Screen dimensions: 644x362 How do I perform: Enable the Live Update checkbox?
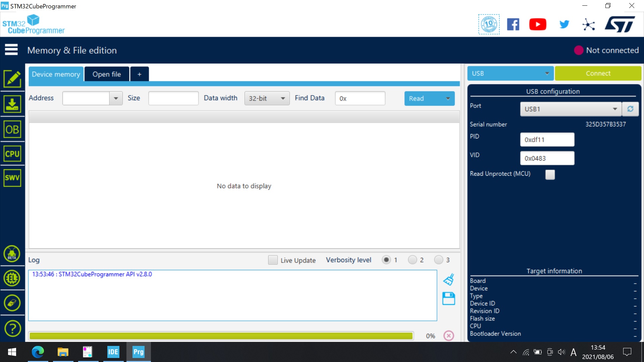click(273, 260)
